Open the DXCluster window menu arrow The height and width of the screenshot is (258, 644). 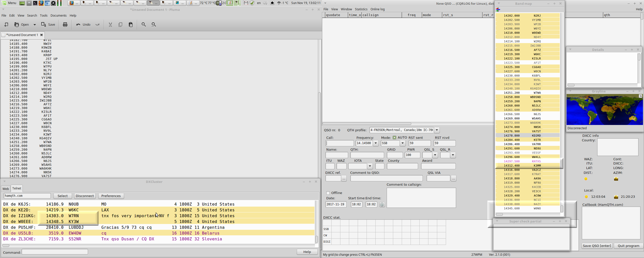pyautogui.click(x=4, y=181)
